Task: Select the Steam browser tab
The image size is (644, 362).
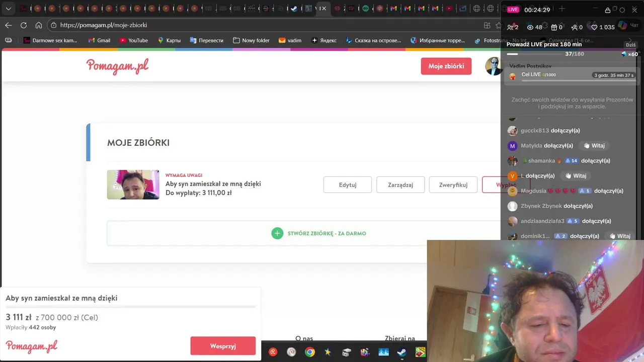Action: pos(294,9)
